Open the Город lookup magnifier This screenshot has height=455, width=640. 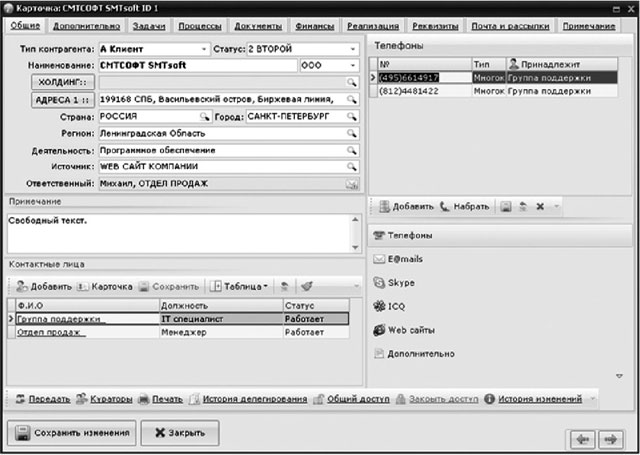[351, 117]
